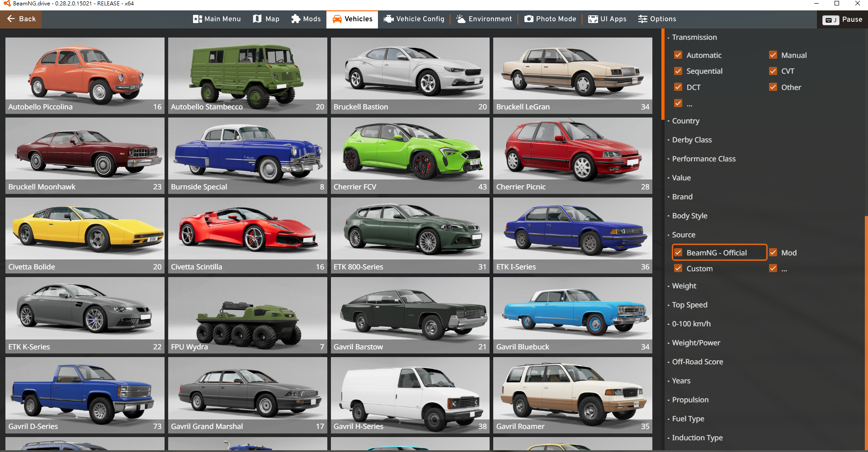This screenshot has height=452, width=868.
Task: Choose the Bruckell LeGran vehicle thumbnail
Action: (x=573, y=75)
